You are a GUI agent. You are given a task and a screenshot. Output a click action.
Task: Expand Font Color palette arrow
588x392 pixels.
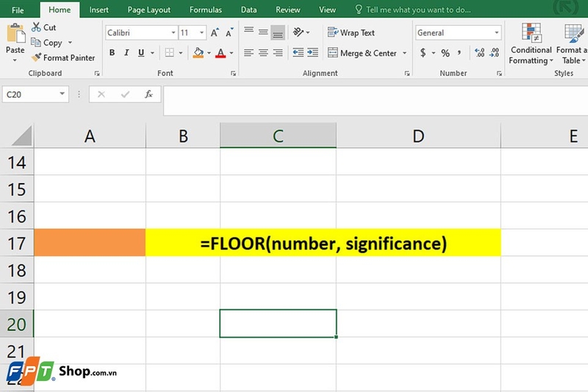click(232, 53)
